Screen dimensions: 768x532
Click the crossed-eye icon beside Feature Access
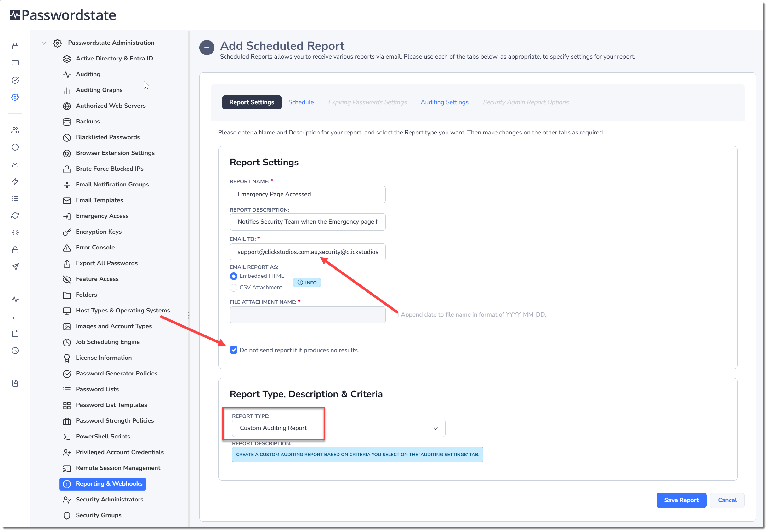pyautogui.click(x=67, y=279)
